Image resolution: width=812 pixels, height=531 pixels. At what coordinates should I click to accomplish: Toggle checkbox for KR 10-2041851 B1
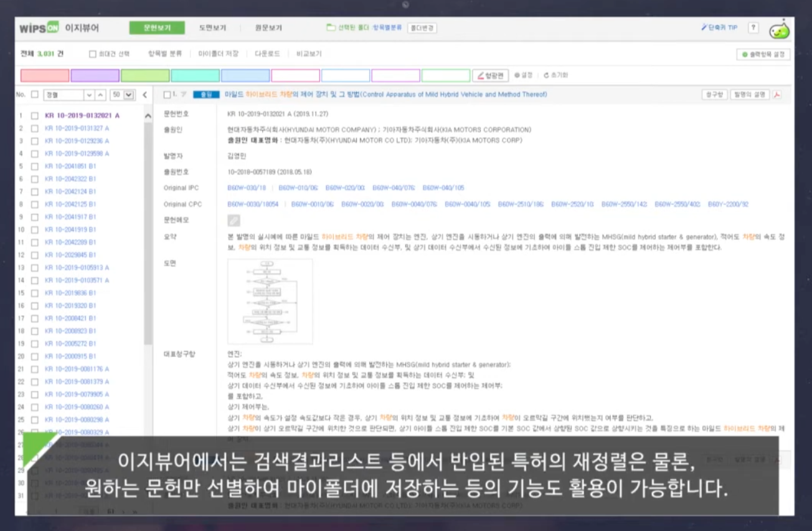(35, 166)
